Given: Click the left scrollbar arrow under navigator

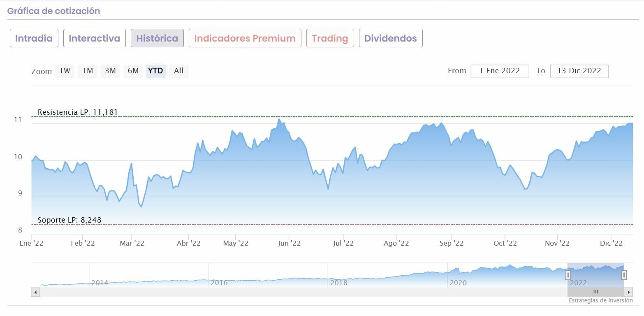Looking at the screenshot, I should pyautogui.click(x=36, y=292).
